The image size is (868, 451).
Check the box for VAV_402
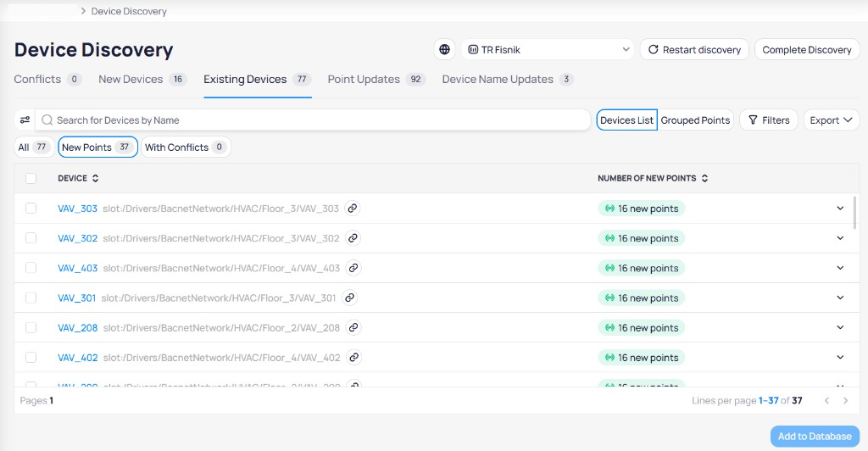pos(31,358)
